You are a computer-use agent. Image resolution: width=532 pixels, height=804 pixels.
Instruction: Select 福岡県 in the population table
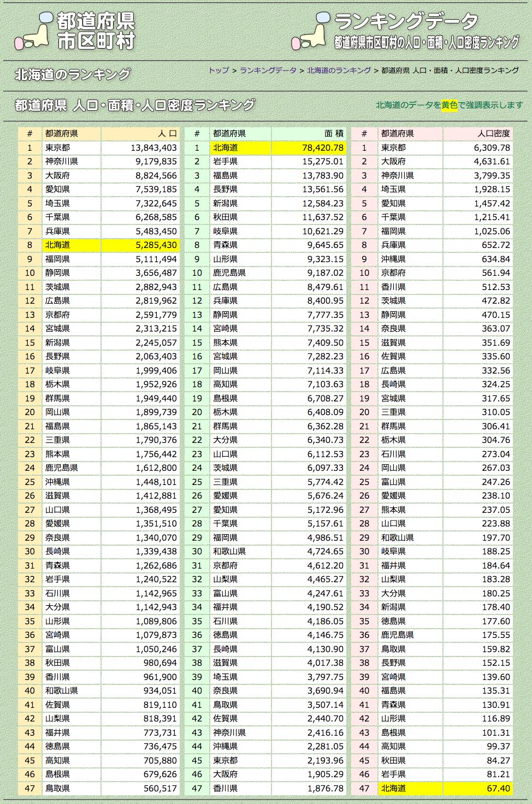[x=57, y=259]
